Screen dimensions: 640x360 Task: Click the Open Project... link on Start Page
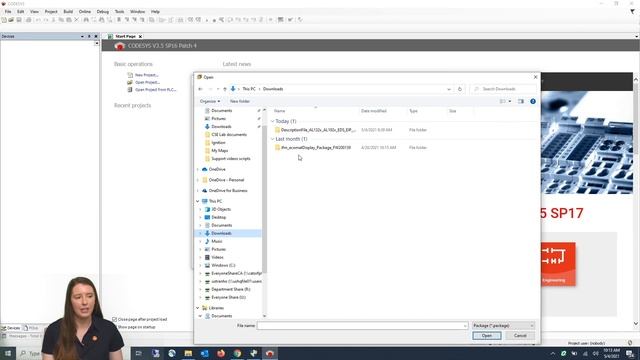coord(147,82)
